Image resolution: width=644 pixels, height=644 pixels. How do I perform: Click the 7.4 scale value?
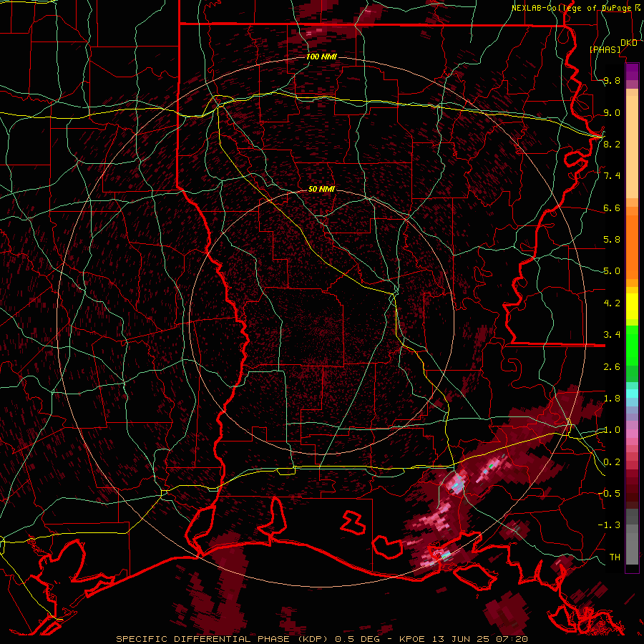(612, 176)
